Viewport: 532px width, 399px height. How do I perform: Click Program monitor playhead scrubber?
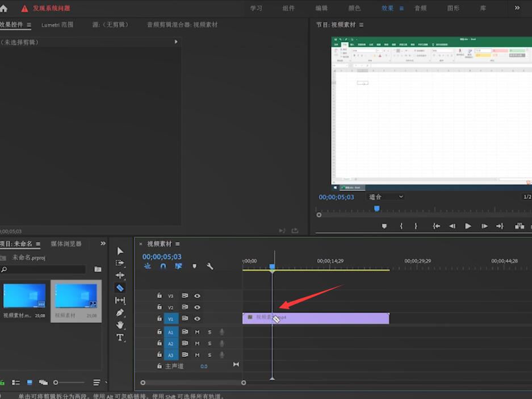376,208
